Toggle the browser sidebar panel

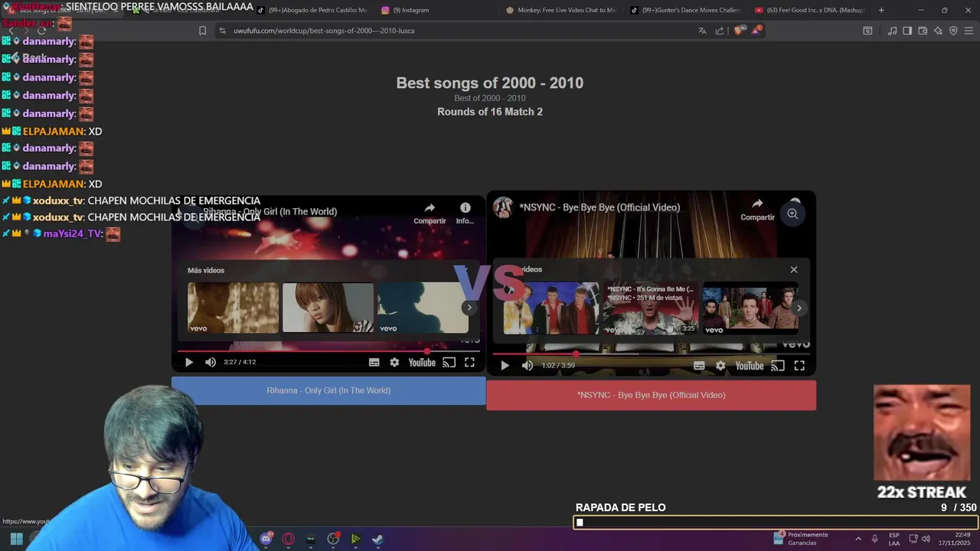pyautogui.click(x=907, y=31)
